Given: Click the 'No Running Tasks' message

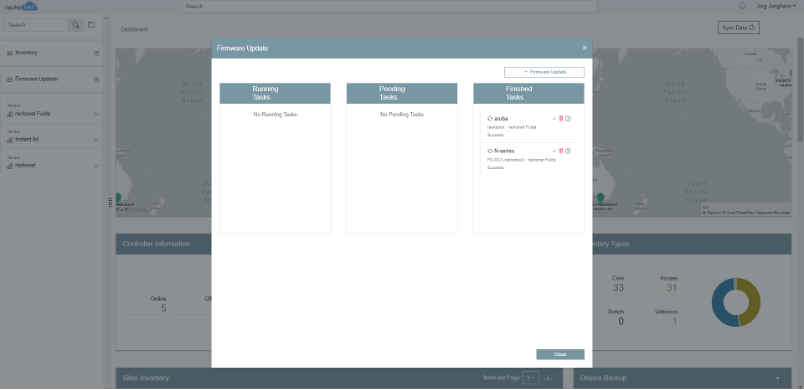Looking at the screenshot, I should tap(275, 114).
